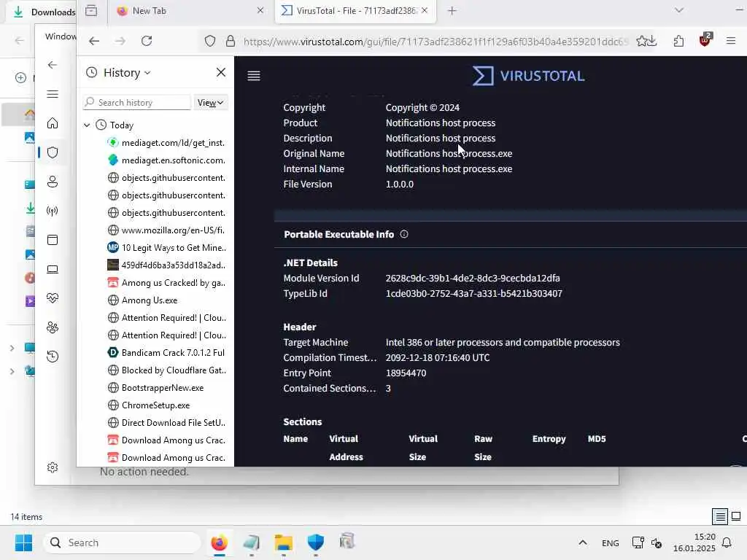747x560 pixels.
Task: Select the VirusTotal File tab
Action: pyautogui.click(x=355, y=11)
